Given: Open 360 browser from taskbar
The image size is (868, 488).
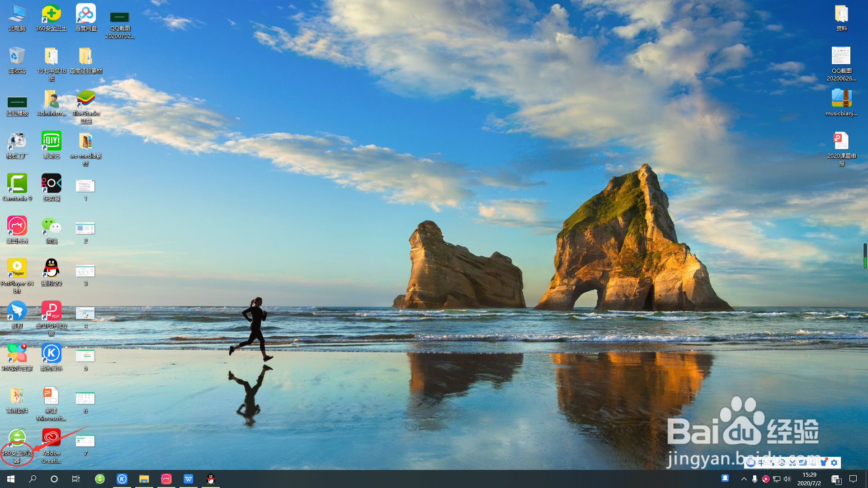Looking at the screenshot, I should coord(100,479).
